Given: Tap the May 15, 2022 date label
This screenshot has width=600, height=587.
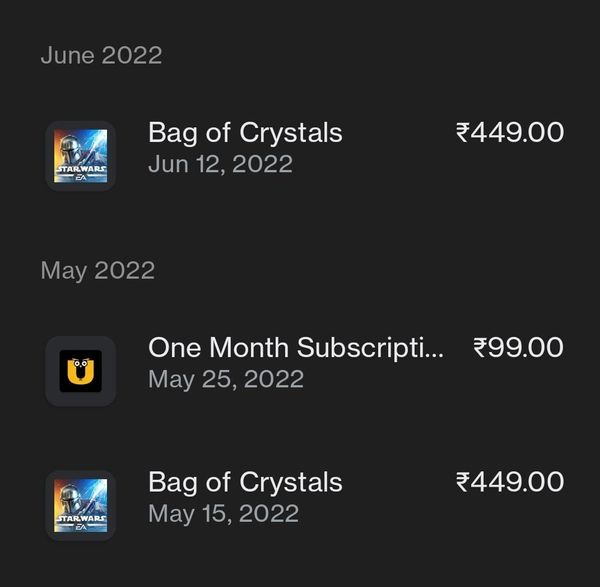Looking at the screenshot, I should tap(223, 514).
